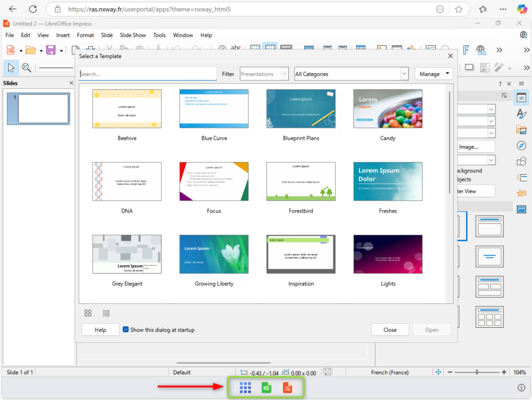Click the New presentation icon in toolbar
This screenshot has width=532, height=400.
(10, 50)
